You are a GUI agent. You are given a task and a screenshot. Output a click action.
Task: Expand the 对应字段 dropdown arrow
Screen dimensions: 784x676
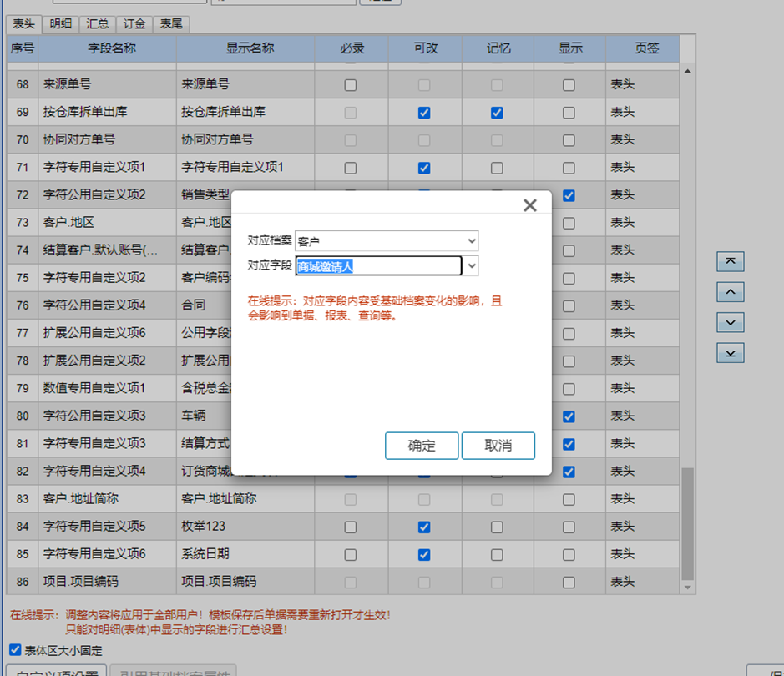473,265
